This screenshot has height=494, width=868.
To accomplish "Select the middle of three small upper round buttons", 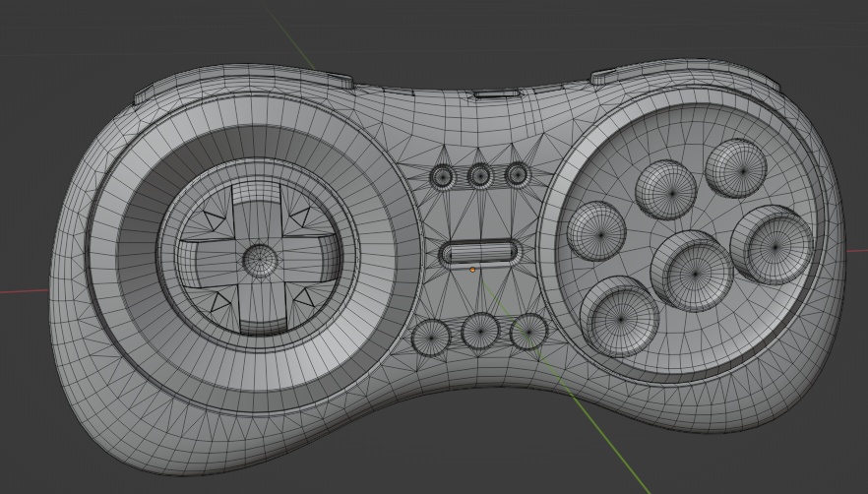I will [480, 175].
